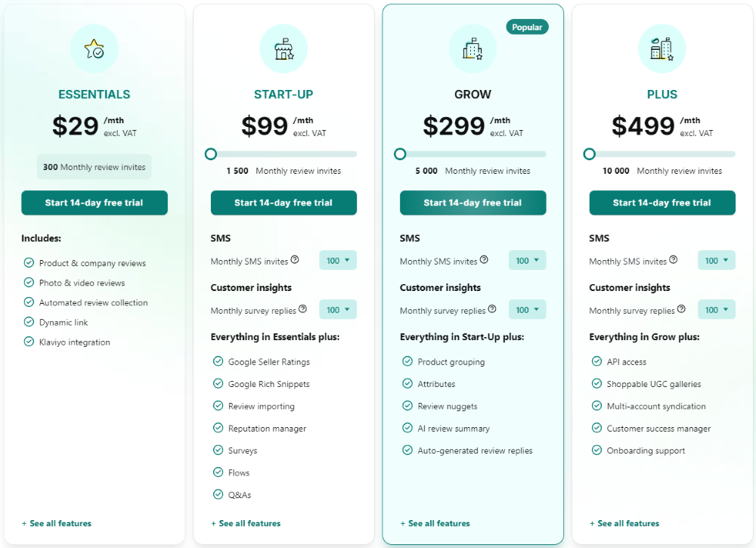Click the Start-Up review invites slider handle
This screenshot has height=548, width=756.
[x=211, y=154]
